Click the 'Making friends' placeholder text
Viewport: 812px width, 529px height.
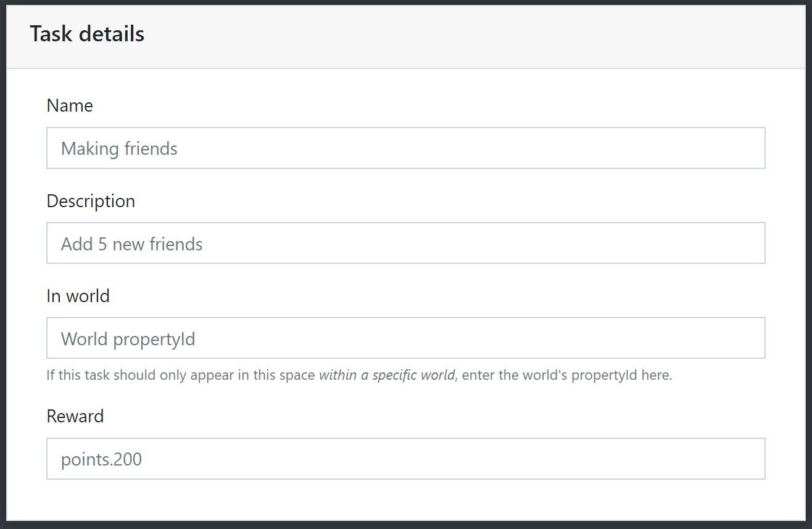pos(119,149)
